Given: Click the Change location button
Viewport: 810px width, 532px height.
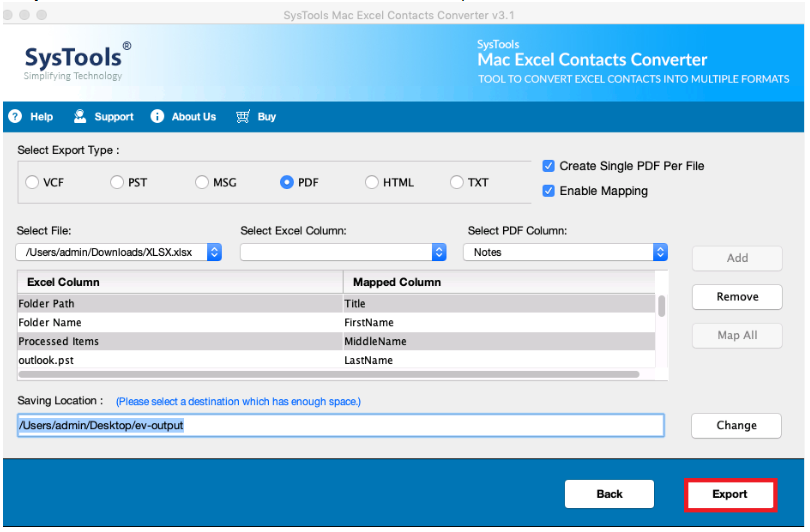Looking at the screenshot, I should (736, 426).
